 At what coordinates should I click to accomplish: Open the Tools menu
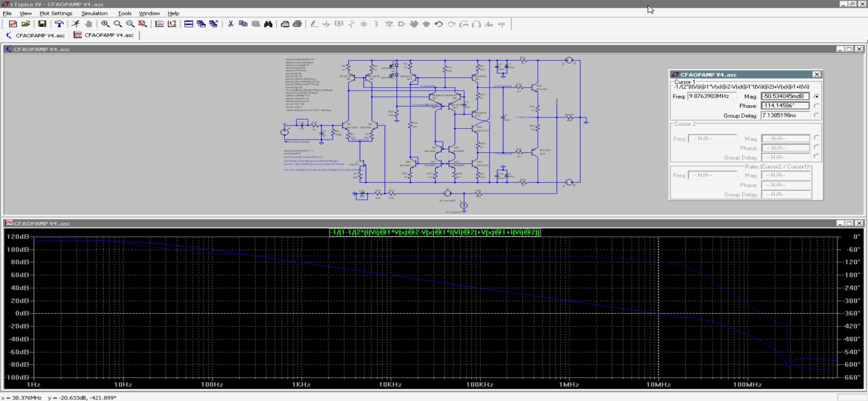pos(125,13)
